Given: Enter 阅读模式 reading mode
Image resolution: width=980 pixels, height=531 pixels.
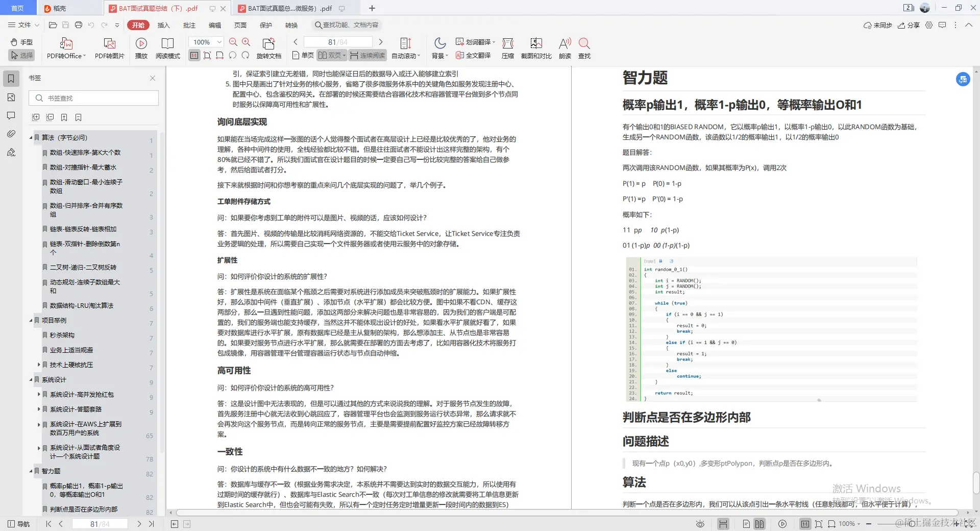Looking at the screenshot, I should point(167,49).
